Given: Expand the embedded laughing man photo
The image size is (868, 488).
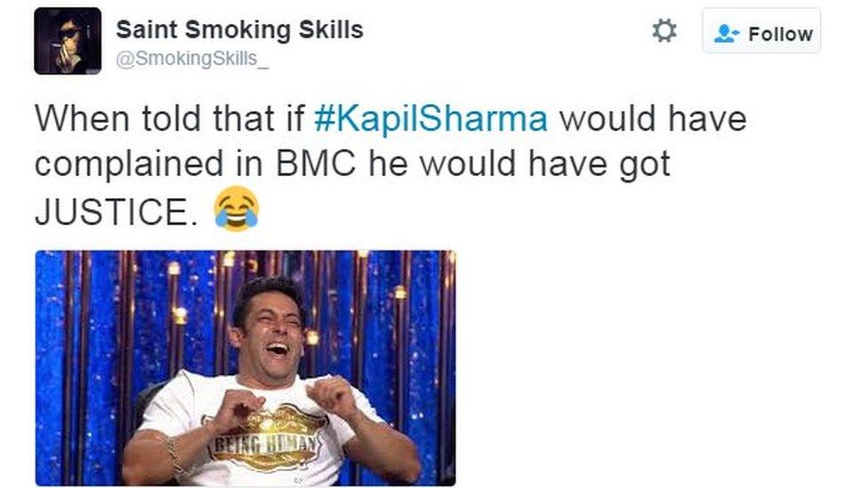Looking at the screenshot, I should 245,368.
